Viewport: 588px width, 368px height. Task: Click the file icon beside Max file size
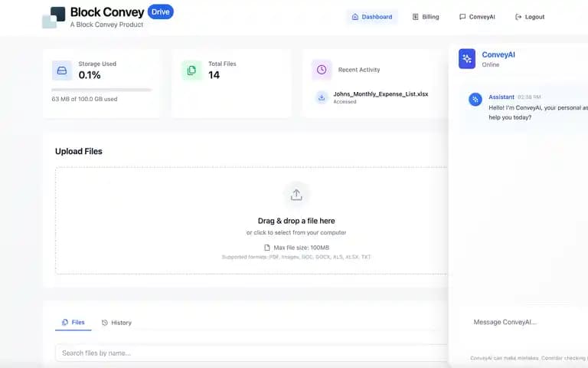click(x=267, y=248)
